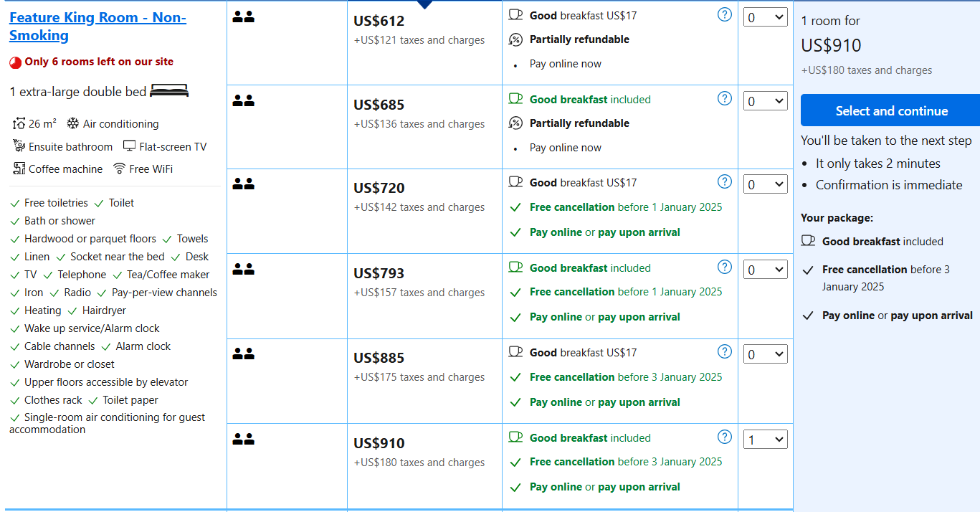Click 'Good breakfast included' in US$793 row
980x512 pixels.
tap(590, 268)
